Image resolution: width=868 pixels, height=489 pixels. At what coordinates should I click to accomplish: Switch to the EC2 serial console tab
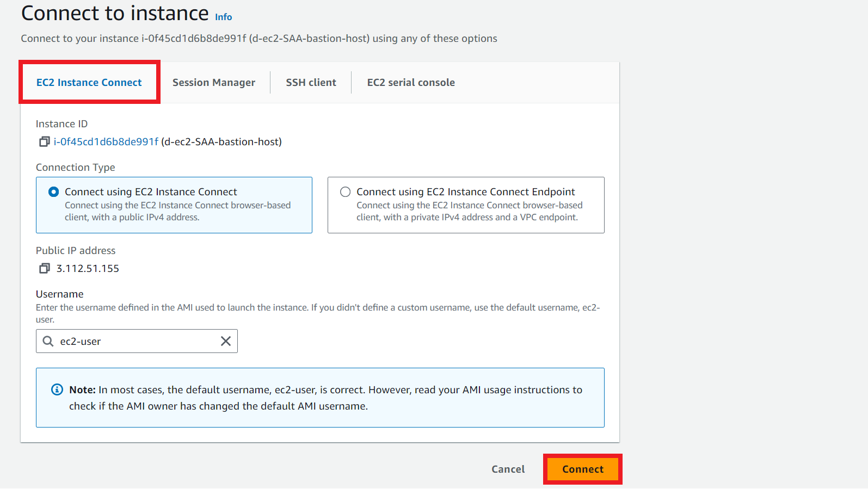411,83
